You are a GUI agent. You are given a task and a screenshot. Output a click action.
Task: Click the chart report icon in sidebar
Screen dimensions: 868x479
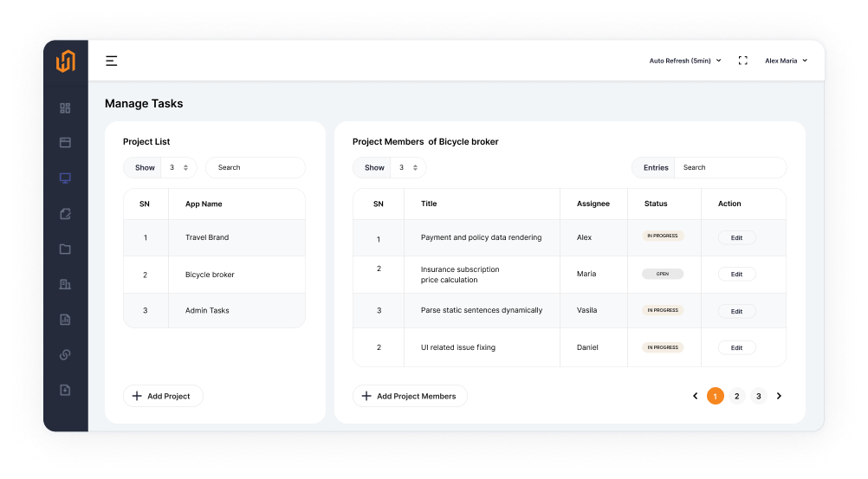pos(65,320)
